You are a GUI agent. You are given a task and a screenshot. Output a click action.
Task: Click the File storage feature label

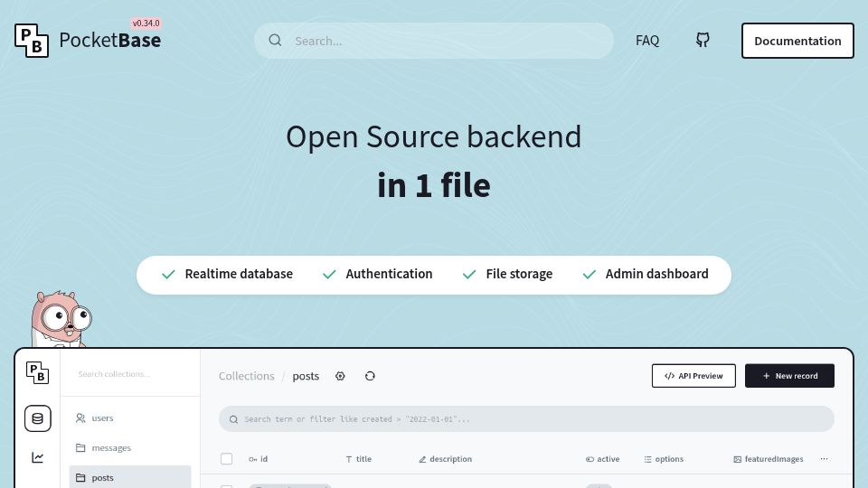tap(519, 274)
